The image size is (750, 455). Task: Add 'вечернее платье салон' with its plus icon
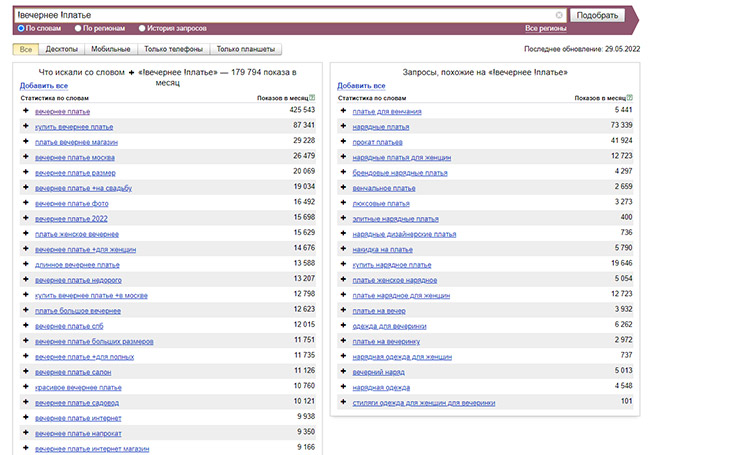point(26,371)
